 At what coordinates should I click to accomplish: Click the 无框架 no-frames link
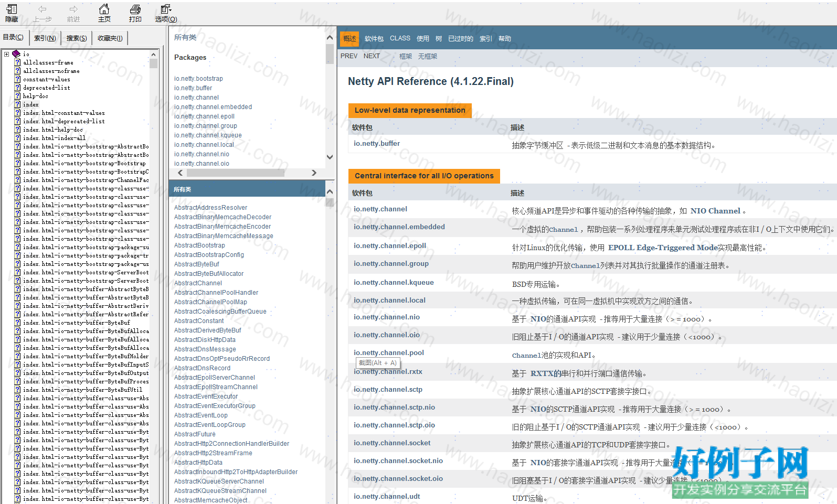tap(428, 56)
